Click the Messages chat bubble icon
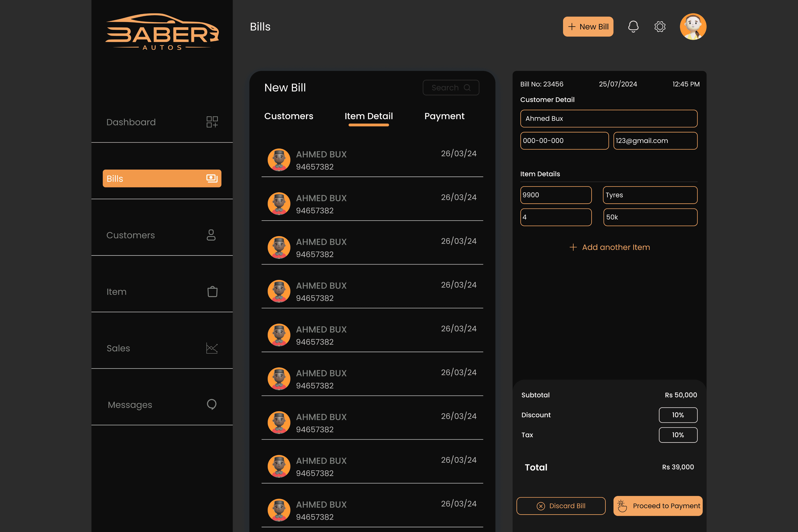The image size is (798, 532). [212, 404]
